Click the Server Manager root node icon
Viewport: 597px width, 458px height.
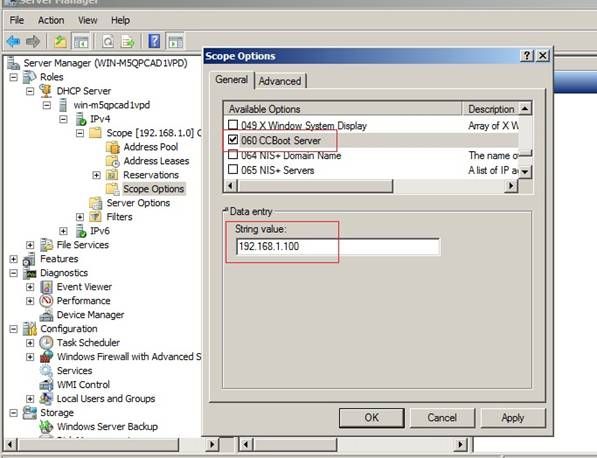[13, 63]
